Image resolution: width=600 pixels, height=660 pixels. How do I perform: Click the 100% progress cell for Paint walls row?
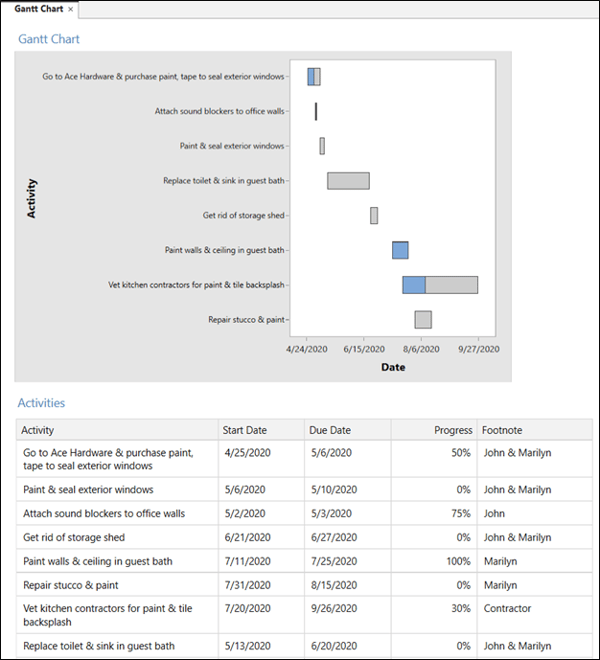pyautogui.click(x=457, y=561)
